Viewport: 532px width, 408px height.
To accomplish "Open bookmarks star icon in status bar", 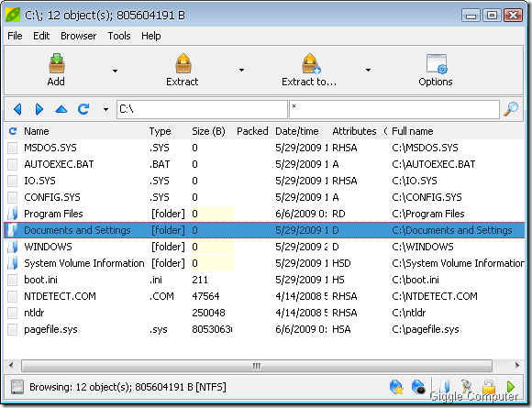I will point(396,387).
